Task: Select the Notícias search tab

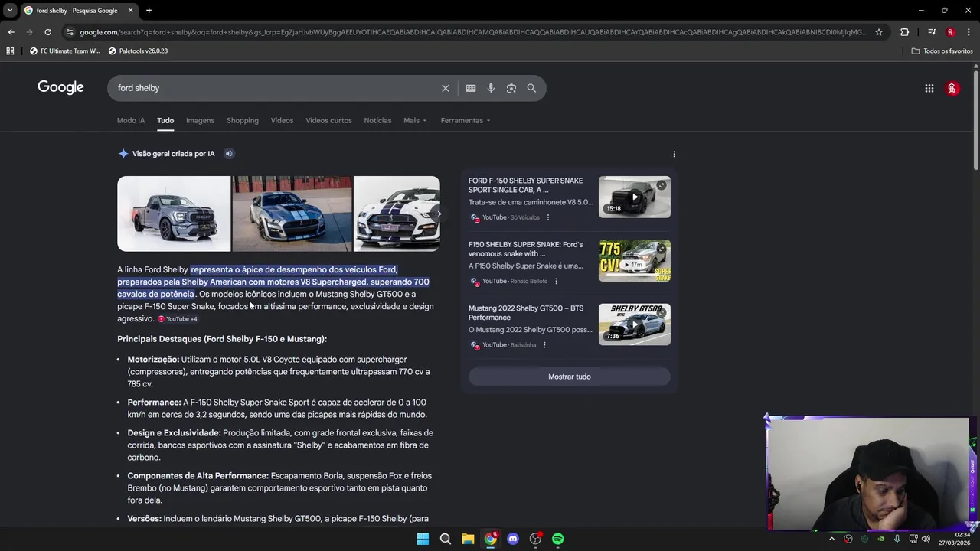Action: tap(377, 120)
